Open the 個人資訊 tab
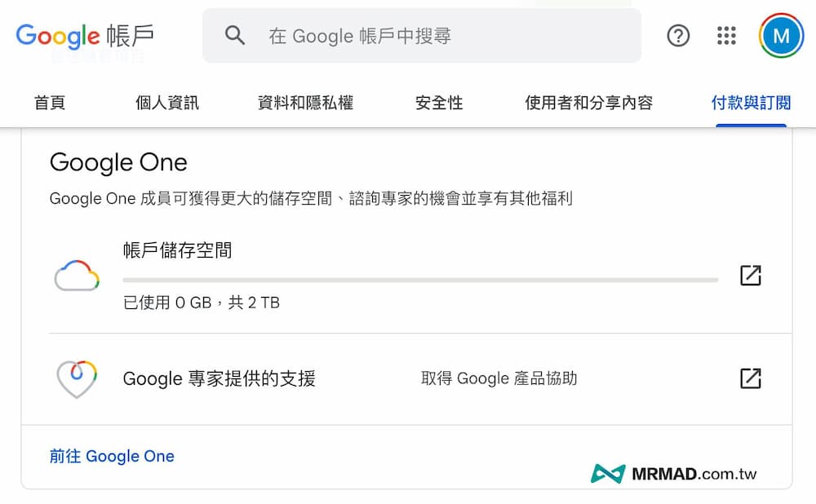Viewport: 816px width, 504px height. [x=167, y=103]
